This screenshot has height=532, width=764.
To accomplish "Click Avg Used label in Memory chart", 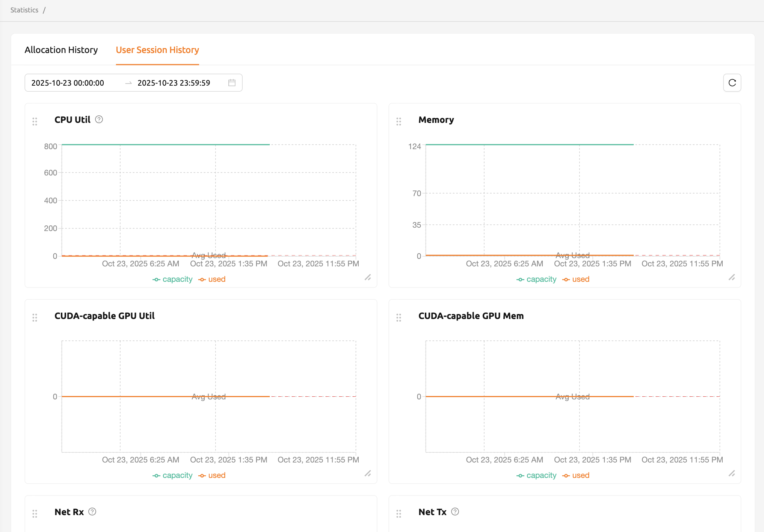I will click(573, 255).
